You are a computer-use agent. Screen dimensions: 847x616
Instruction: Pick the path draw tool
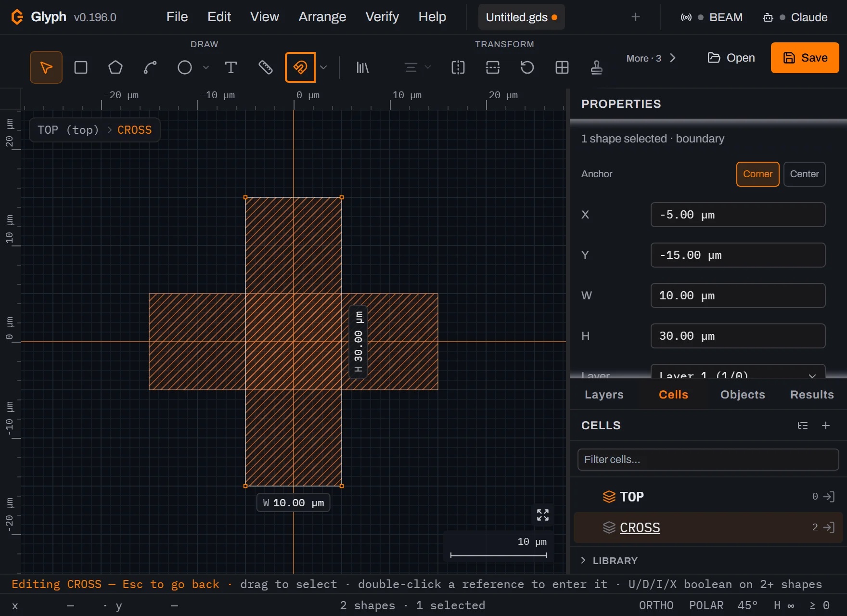click(x=150, y=67)
